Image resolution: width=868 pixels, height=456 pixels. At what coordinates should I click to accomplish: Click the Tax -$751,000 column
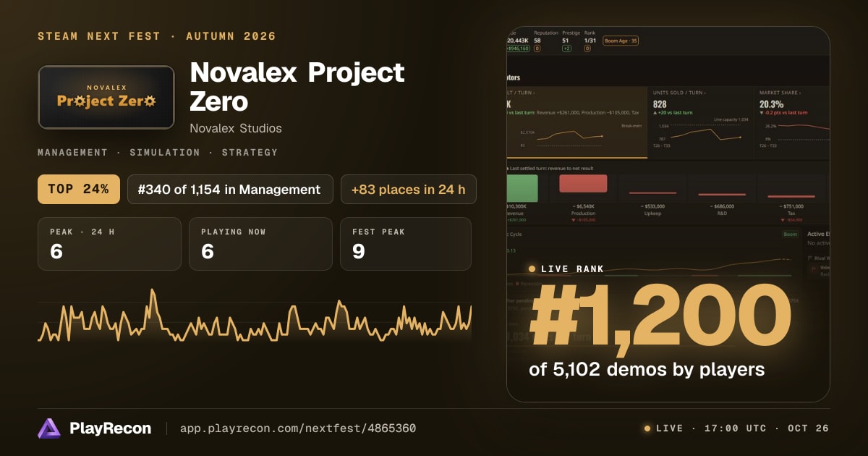(x=790, y=199)
